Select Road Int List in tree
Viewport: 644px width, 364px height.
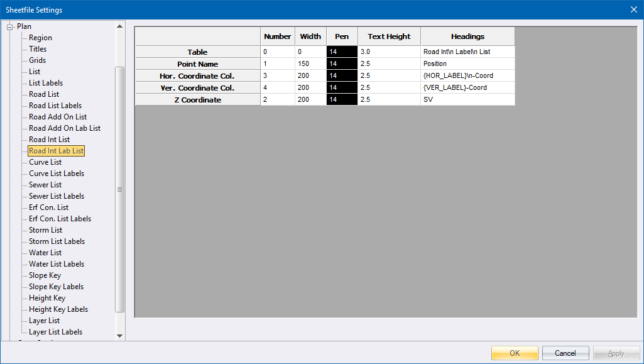49,140
